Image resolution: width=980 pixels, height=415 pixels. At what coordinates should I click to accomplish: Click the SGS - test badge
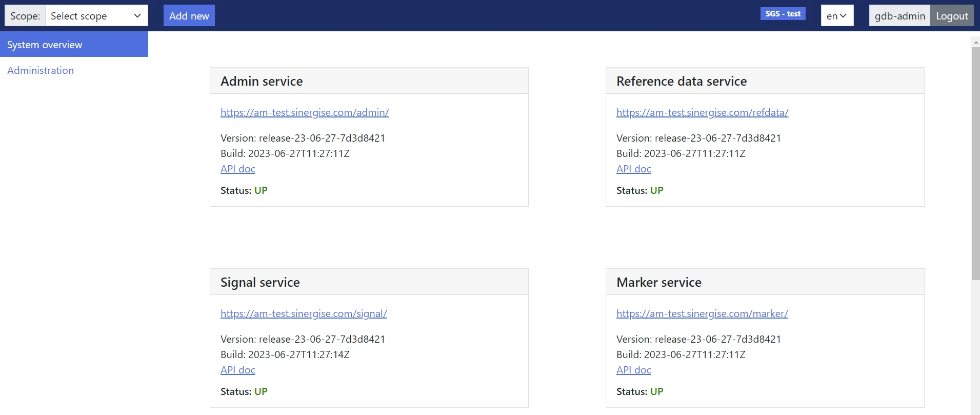click(783, 14)
